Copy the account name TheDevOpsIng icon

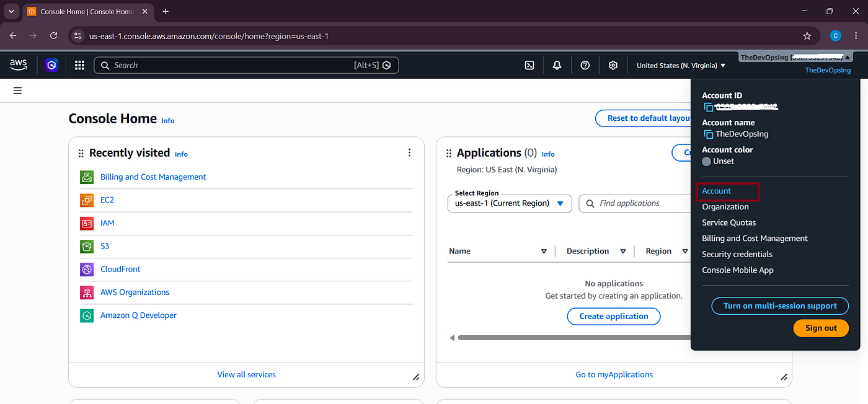708,134
